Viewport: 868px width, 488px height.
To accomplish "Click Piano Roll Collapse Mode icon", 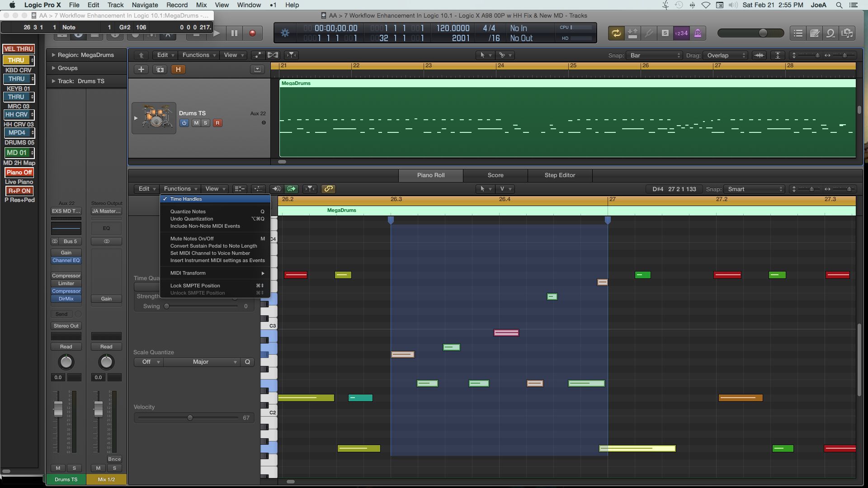I will (240, 189).
